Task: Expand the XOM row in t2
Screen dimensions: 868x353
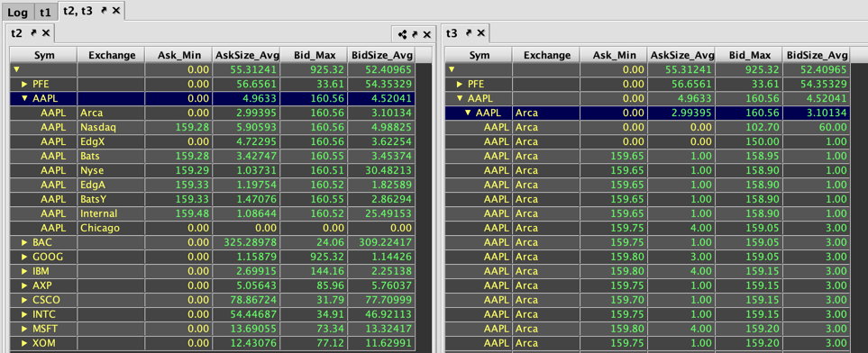Action: 24,343
